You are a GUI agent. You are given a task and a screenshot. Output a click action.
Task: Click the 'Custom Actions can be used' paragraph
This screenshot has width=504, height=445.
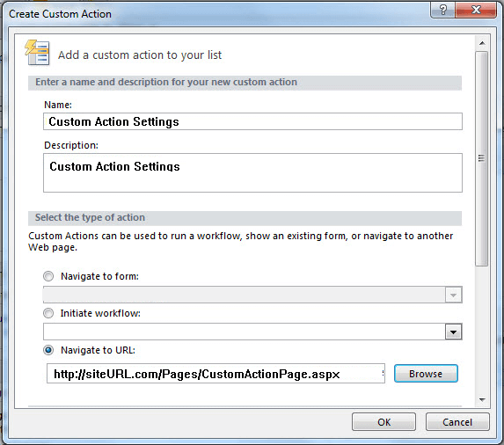pyautogui.click(x=240, y=242)
